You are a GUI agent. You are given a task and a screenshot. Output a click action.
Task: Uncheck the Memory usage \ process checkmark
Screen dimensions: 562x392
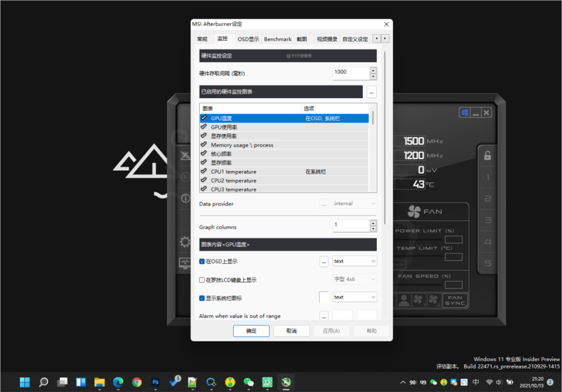tap(203, 145)
